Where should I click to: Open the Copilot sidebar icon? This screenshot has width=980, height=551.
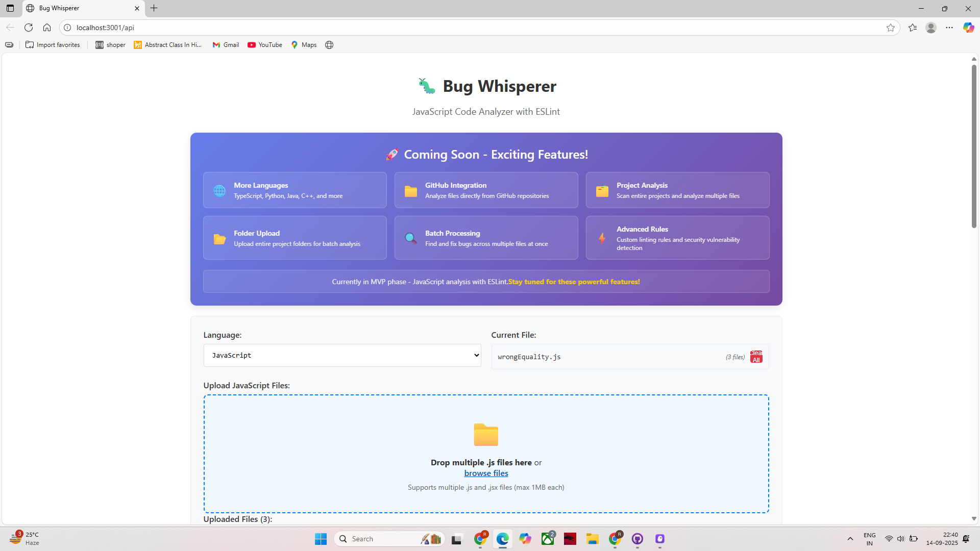click(968, 28)
